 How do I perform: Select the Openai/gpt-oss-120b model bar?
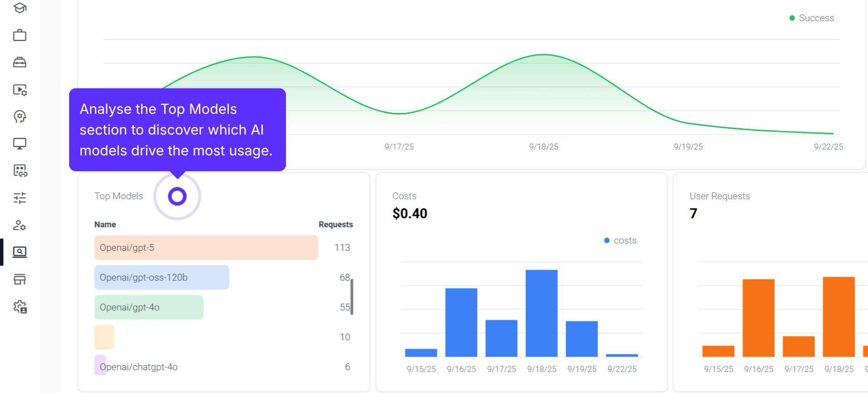coord(161,277)
